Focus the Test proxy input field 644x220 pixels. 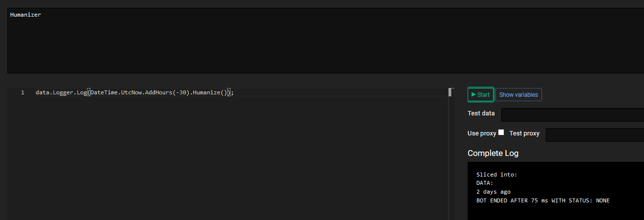[x=595, y=135]
